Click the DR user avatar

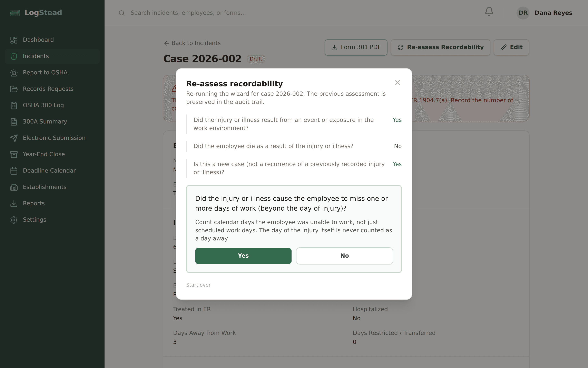[523, 13]
